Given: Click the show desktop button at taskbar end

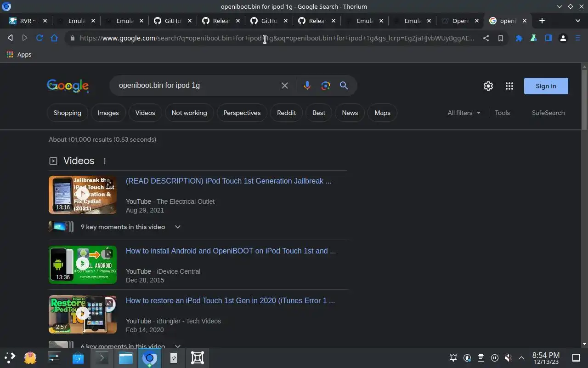Looking at the screenshot, I should click(x=576, y=358).
